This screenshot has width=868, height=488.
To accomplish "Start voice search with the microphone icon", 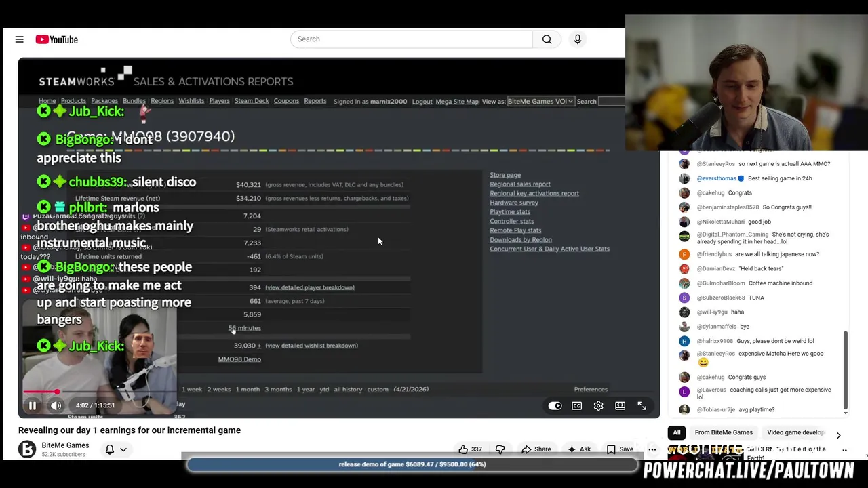I will click(578, 39).
